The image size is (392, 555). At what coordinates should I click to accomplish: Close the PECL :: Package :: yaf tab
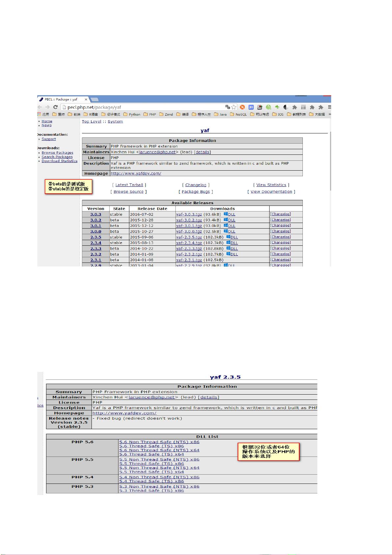click(86, 99)
